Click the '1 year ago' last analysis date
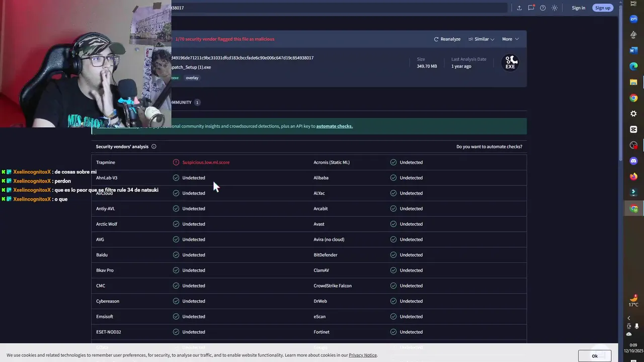The image size is (644, 362). click(x=461, y=66)
